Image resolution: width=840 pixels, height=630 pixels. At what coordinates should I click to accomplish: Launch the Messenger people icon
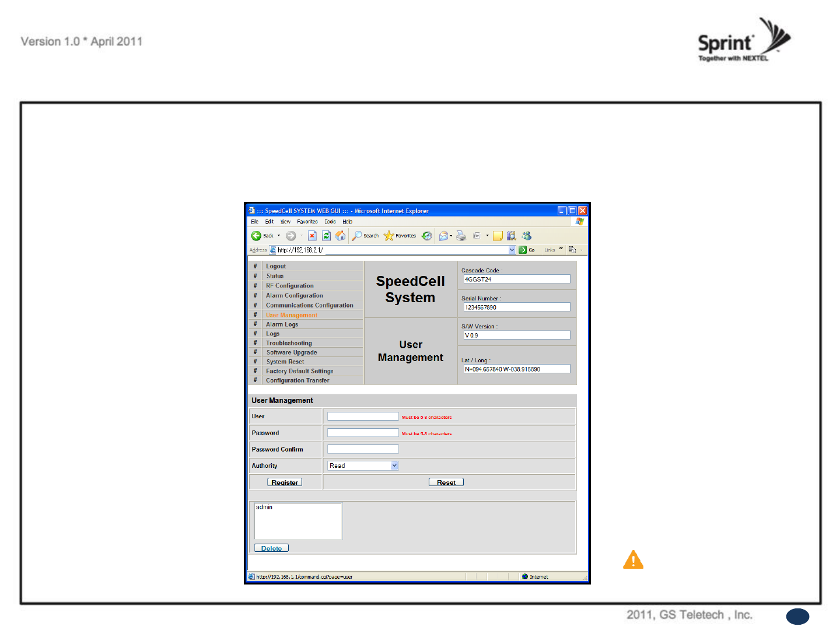(527, 236)
